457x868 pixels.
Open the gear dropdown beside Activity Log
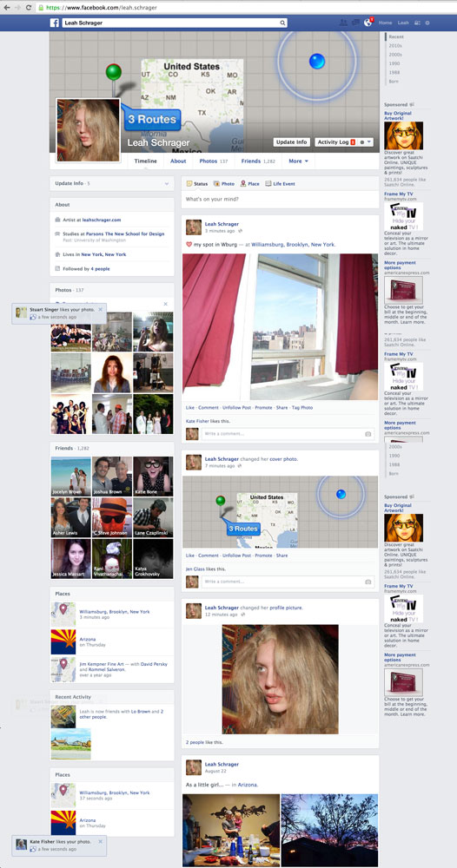click(365, 142)
